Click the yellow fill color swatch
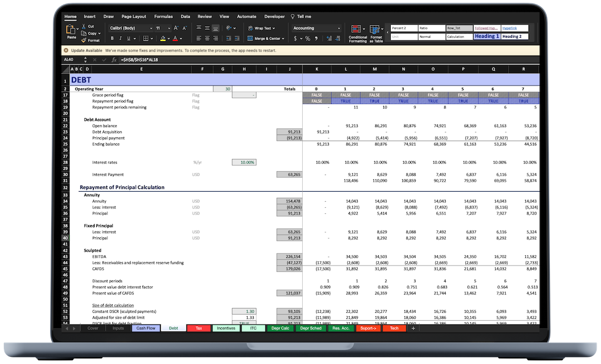This screenshot has height=364, width=601. 162,38
